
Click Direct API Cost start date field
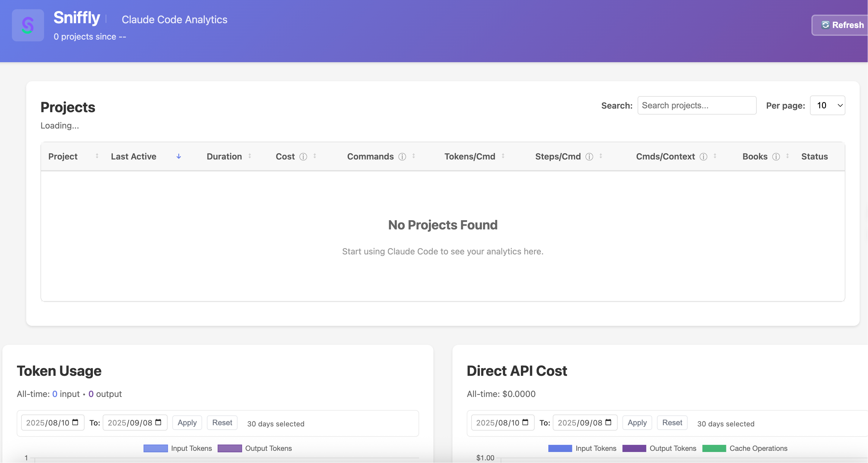[x=503, y=423]
